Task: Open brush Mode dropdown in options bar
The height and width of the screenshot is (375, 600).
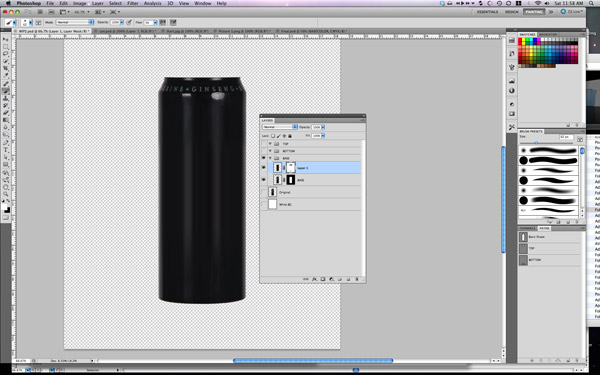Action: click(x=75, y=23)
